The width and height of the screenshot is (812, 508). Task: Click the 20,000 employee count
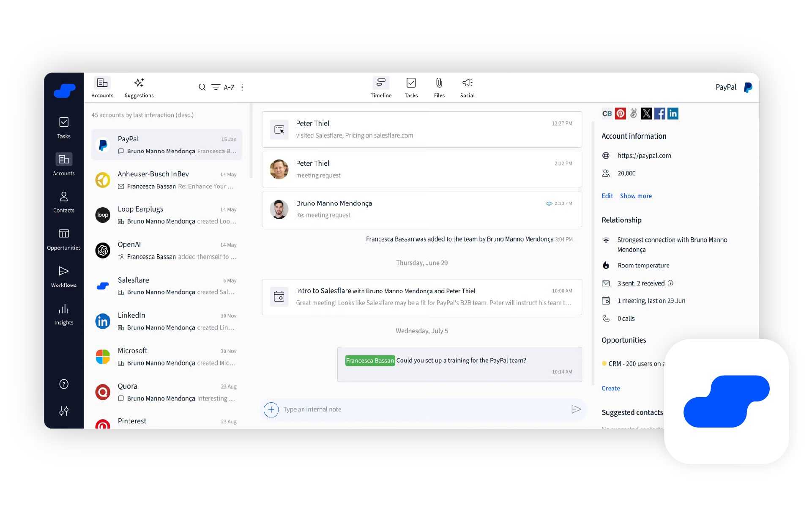626,173
